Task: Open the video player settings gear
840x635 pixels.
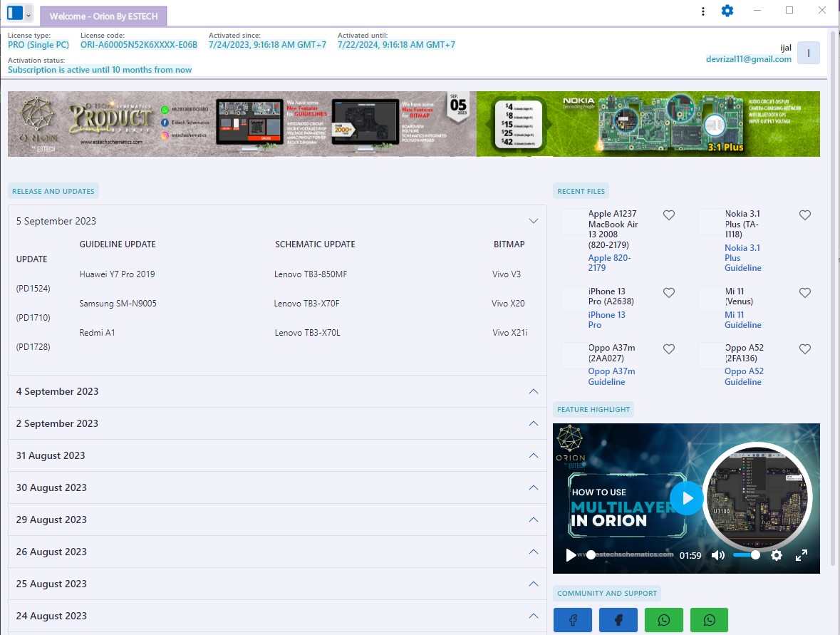Action: 777,555
